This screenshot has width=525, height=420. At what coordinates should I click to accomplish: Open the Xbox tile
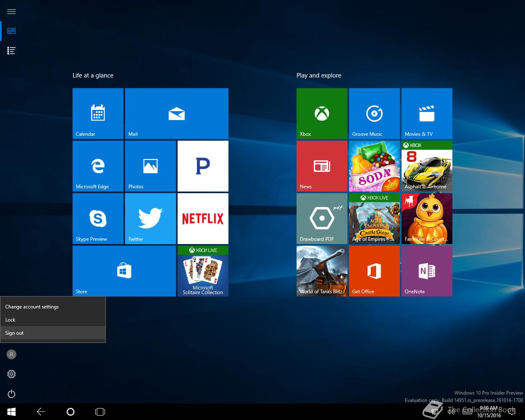(x=322, y=114)
